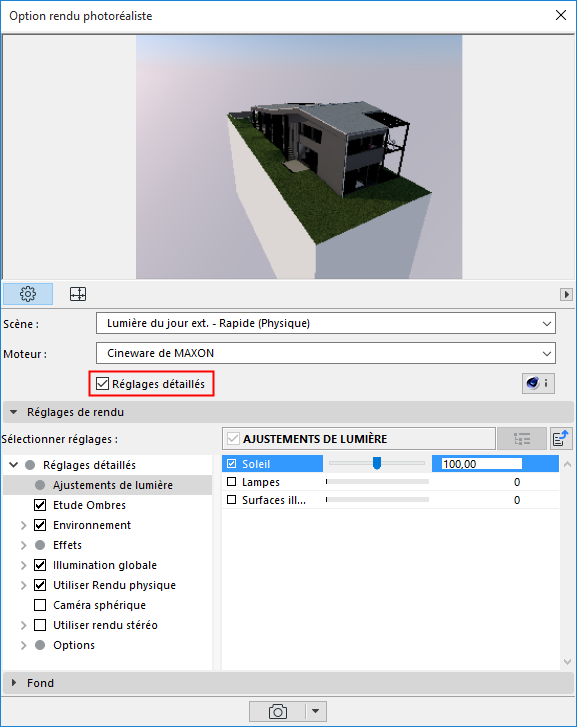The height and width of the screenshot is (727, 577).
Task: Click the Cinema 4D info icon button
Action: click(538, 383)
